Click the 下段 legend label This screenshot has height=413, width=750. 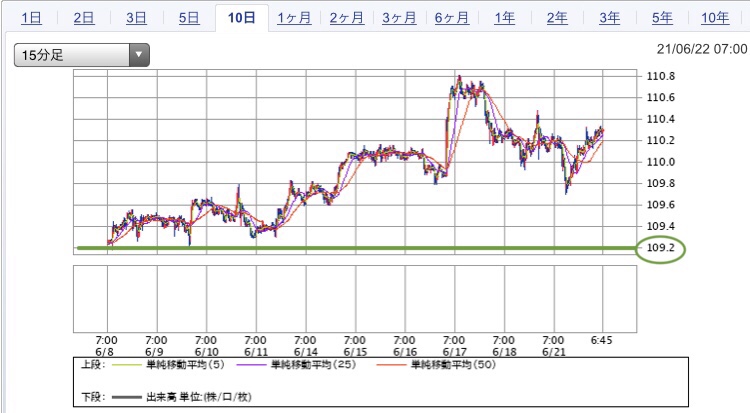click(x=93, y=397)
